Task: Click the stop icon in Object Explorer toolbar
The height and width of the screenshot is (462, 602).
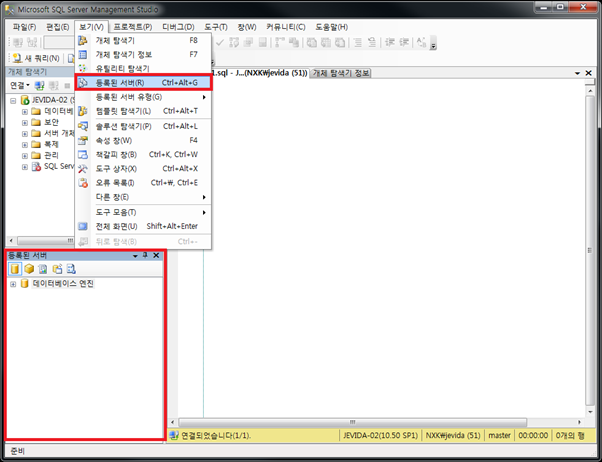Action: pyautogui.click(x=68, y=85)
